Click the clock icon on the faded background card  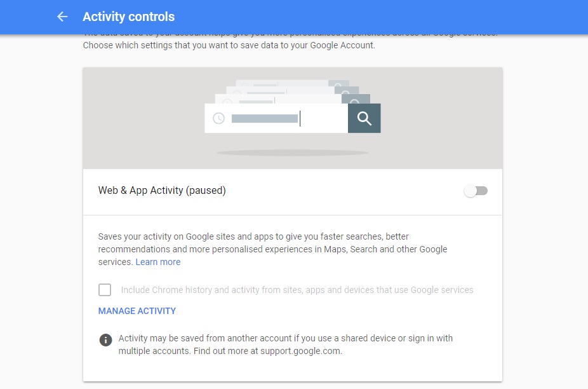coord(244,84)
